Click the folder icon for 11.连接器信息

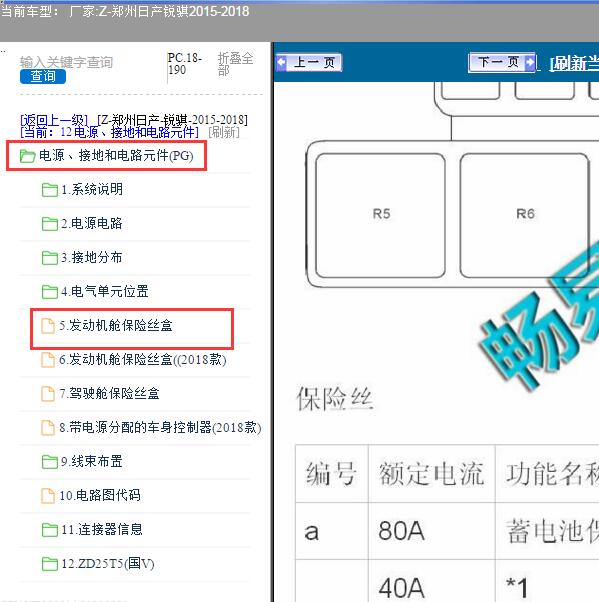50,530
